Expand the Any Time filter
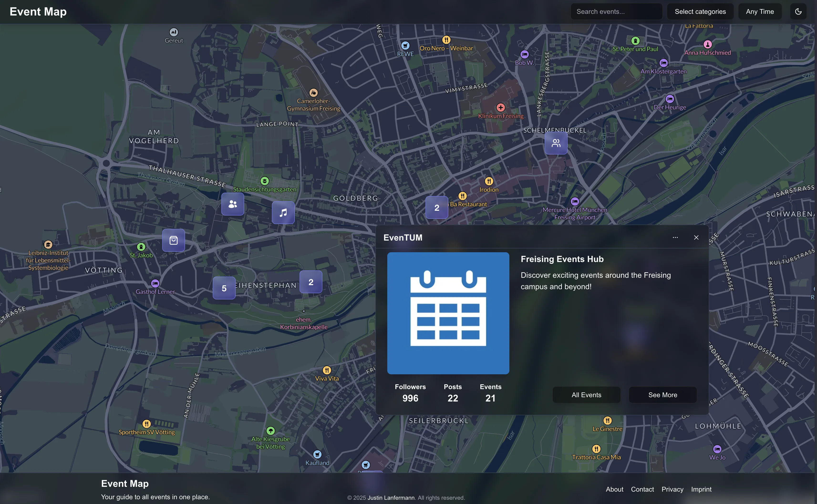Image resolution: width=817 pixels, height=504 pixels. click(760, 11)
